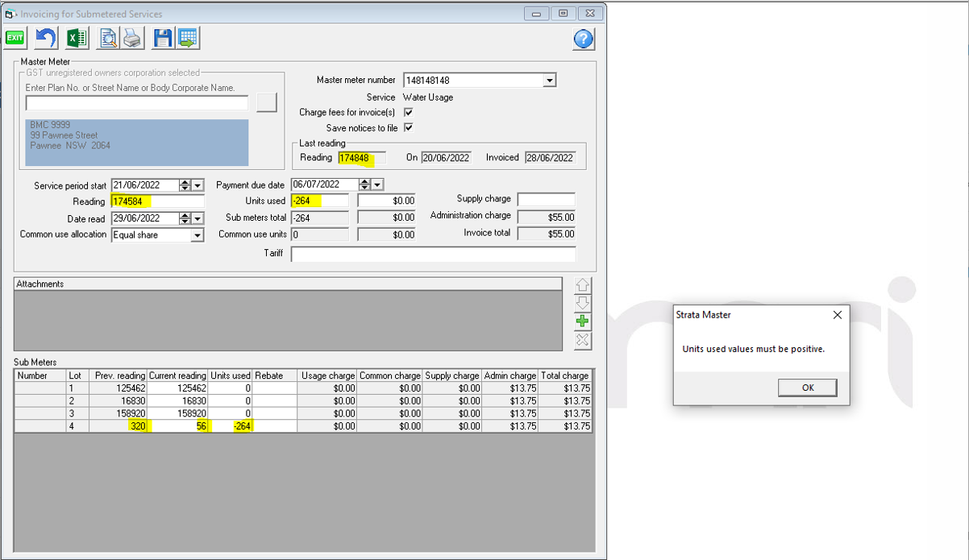Toggle Charge fees for invoice(s) checkbox
The height and width of the screenshot is (560, 969).
point(409,113)
